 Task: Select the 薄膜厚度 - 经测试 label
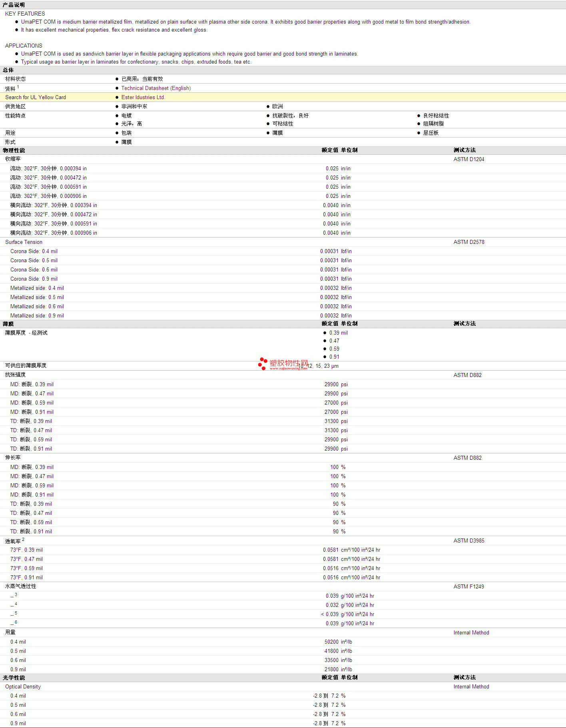26,333
